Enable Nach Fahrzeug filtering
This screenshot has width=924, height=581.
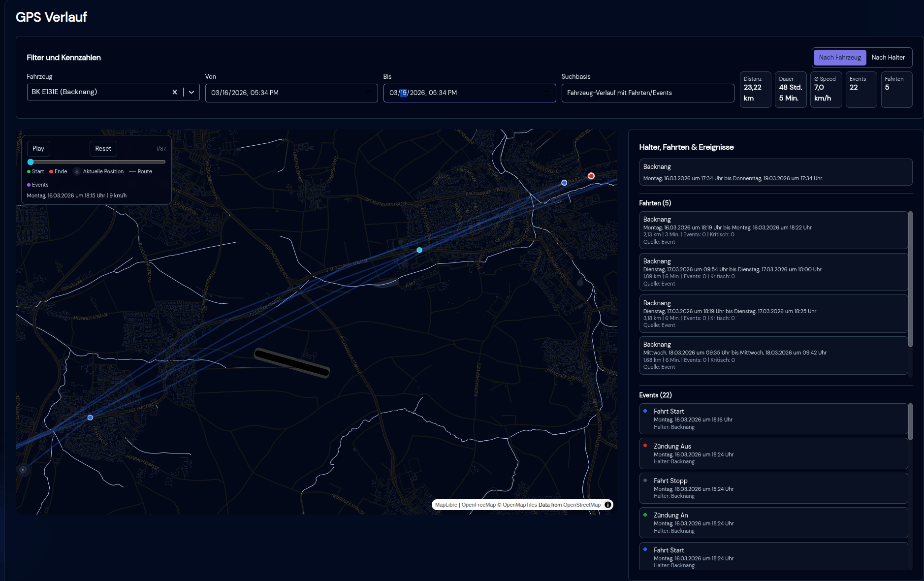(840, 57)
